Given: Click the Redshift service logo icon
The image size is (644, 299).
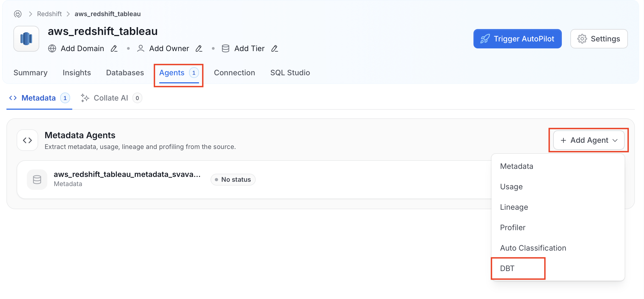Looking at the screenshot, I should coord(26,39).
